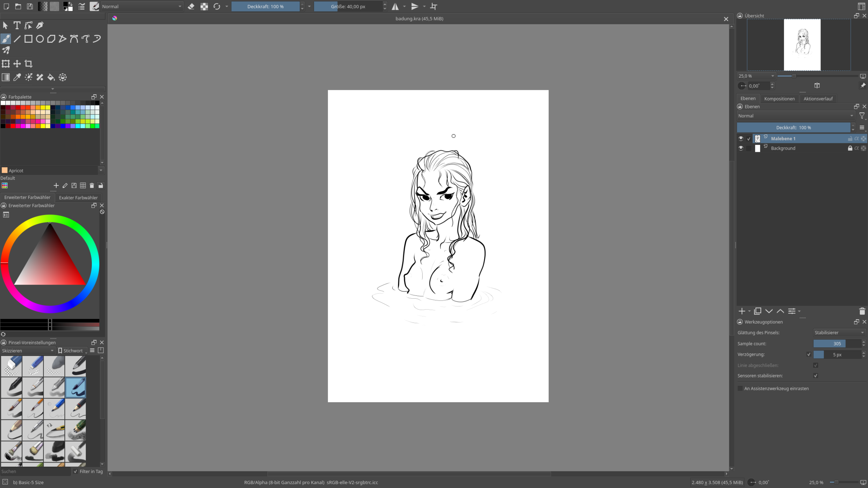Delete the selected layer with trash icon
Screen dimensions: 868x488
862,311
